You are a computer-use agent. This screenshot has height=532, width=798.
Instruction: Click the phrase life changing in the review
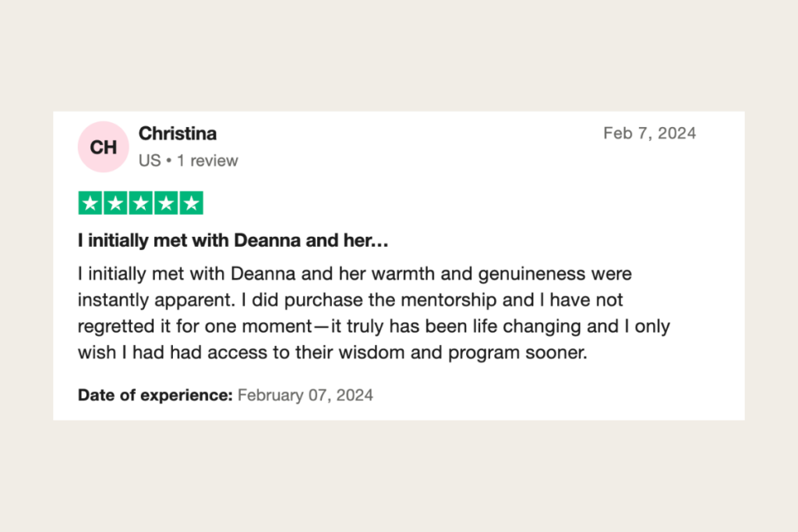[526, 326]
